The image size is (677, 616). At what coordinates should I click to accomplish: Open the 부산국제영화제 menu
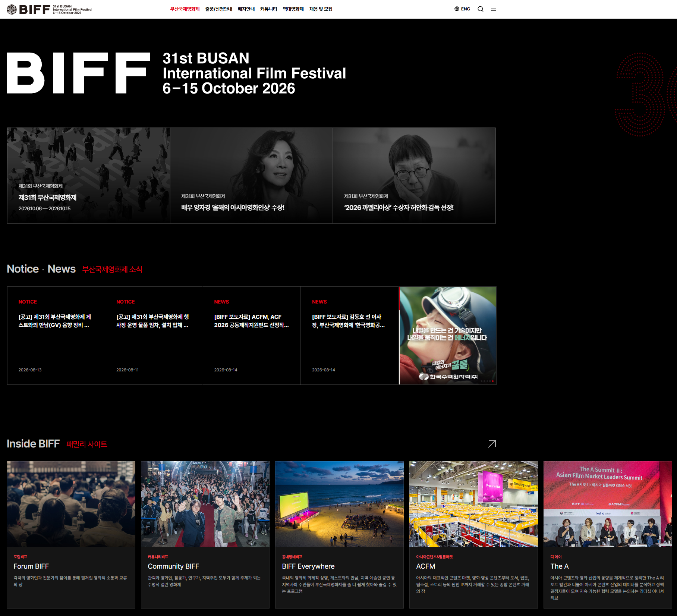[185, 9]
